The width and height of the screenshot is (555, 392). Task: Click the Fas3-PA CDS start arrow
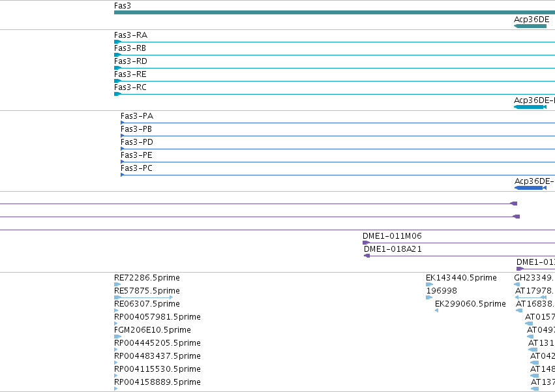click(123, 123)
